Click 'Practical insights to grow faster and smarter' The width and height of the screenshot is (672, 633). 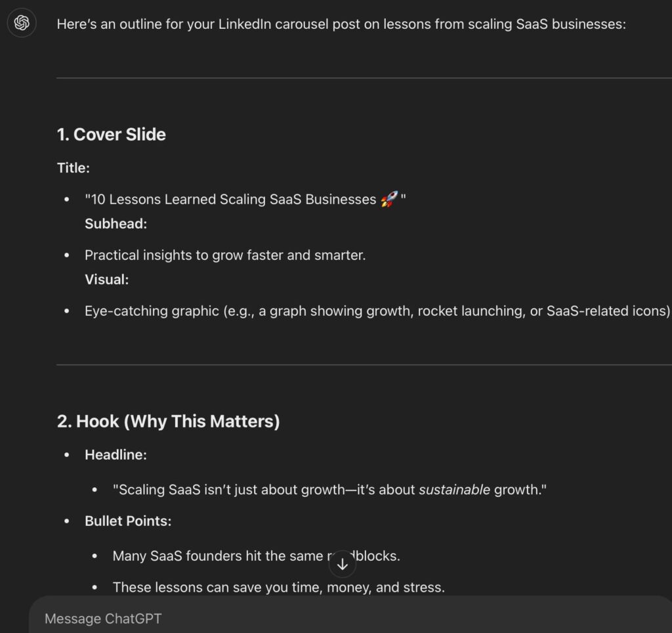[x=225, y=255]
